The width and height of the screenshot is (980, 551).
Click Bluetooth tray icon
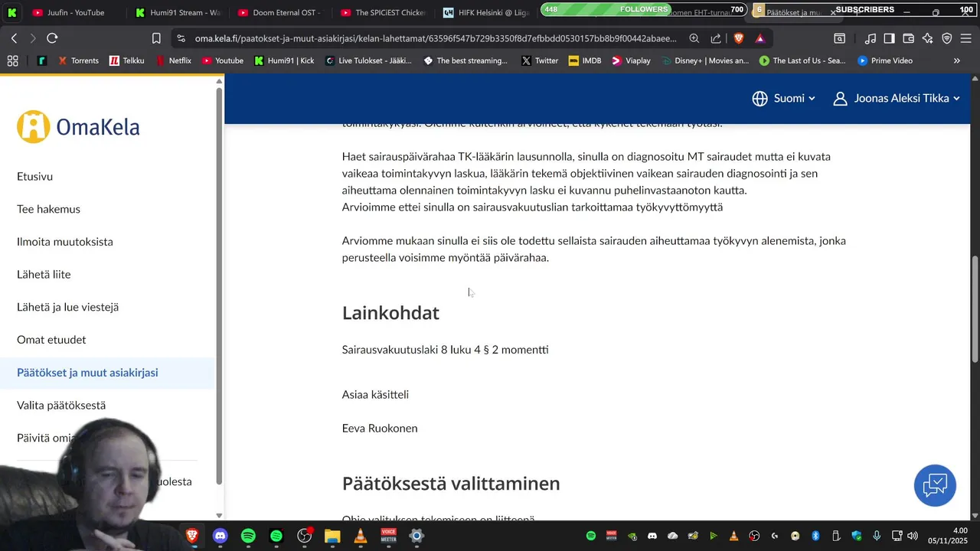(815, 536)
